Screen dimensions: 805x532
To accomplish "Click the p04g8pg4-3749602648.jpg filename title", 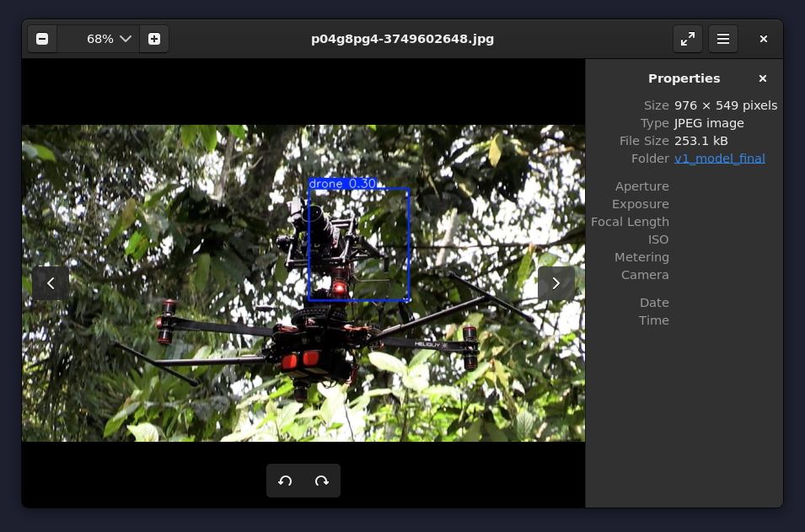I will point(402,39).
